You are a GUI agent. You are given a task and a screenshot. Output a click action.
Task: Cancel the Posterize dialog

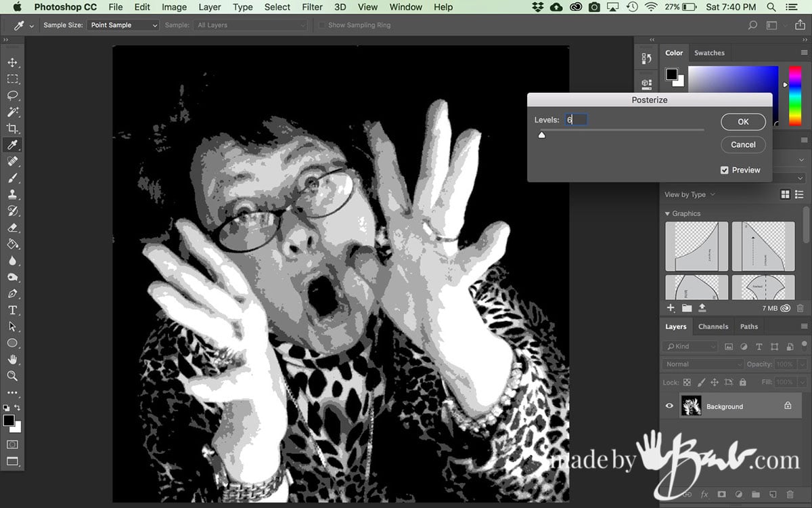pos(743,144)
